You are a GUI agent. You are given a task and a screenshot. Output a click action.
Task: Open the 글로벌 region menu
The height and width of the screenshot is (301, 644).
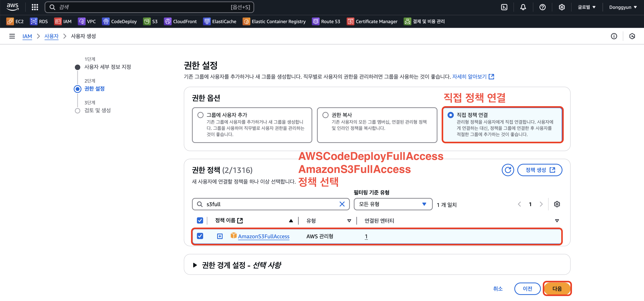pos(586,7)
